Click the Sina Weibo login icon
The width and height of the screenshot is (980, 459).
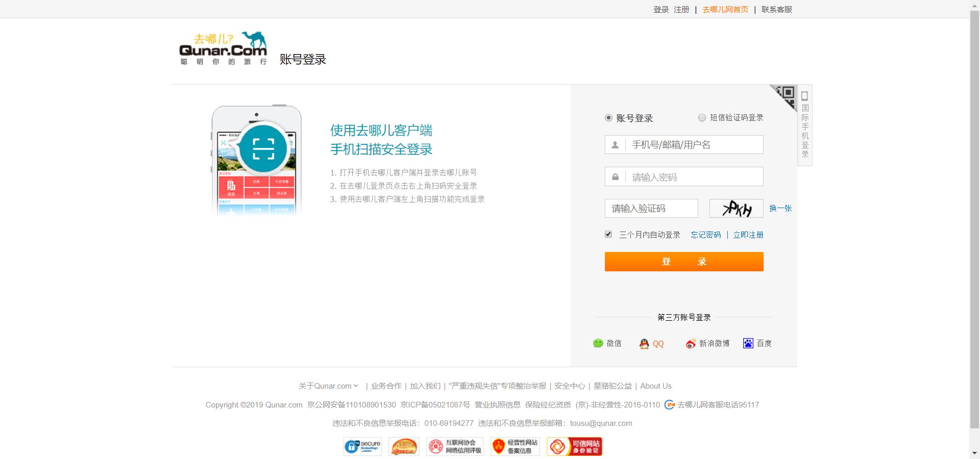pyautogui.click(x=691, y=344)
